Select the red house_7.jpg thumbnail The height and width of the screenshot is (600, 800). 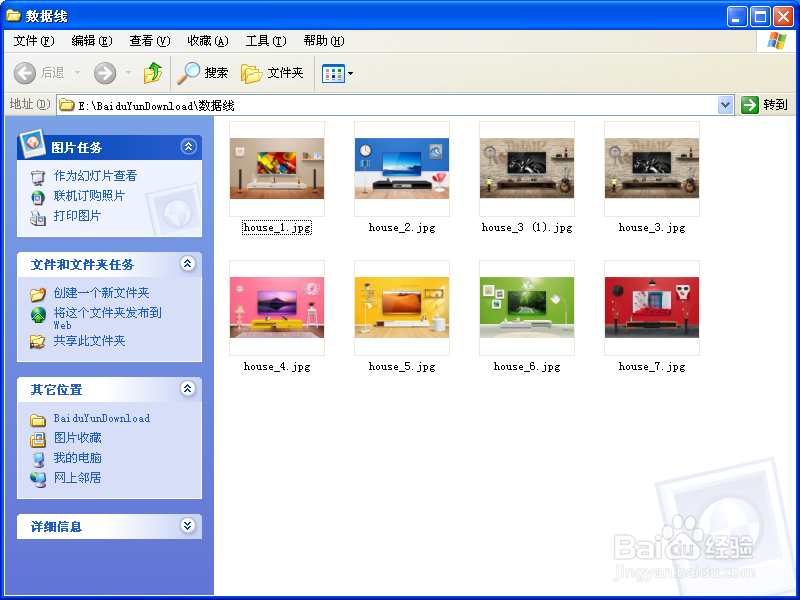click(x=652, y=308)
